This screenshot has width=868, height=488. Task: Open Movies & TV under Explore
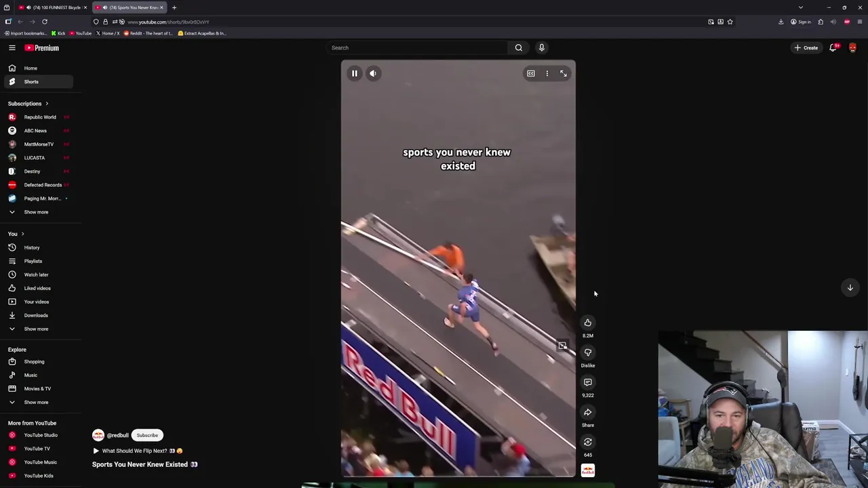37,389
